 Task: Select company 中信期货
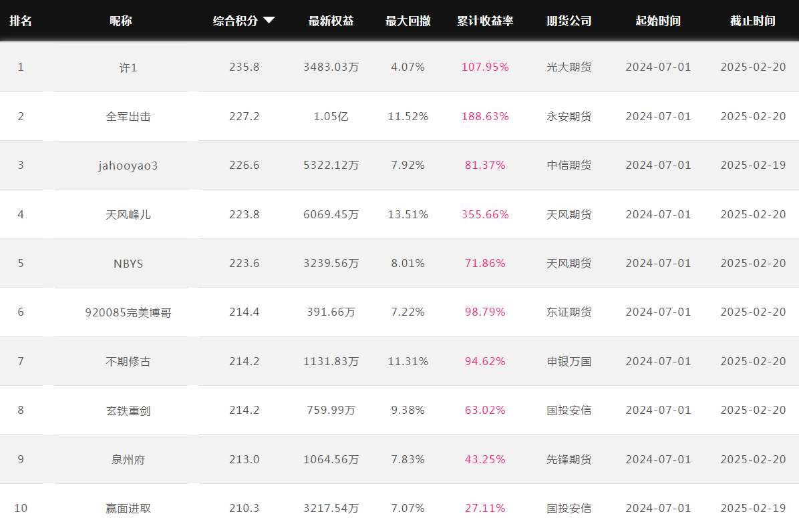click(569, 166)
